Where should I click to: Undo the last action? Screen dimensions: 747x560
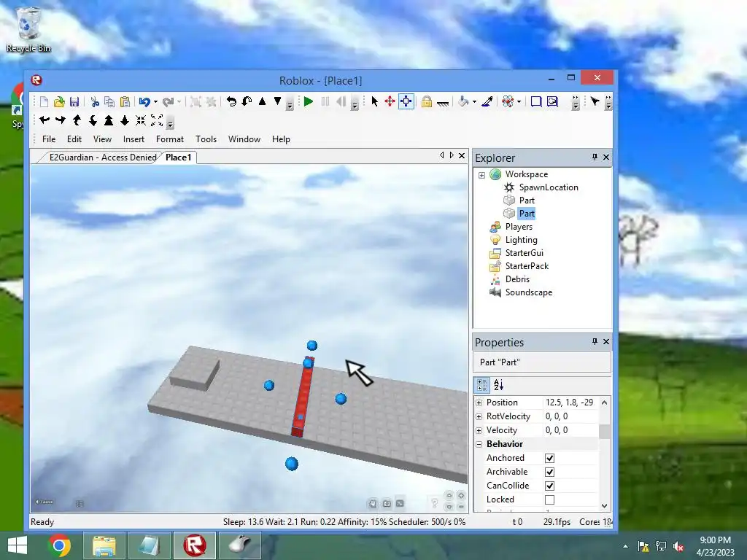click(144, 101)
